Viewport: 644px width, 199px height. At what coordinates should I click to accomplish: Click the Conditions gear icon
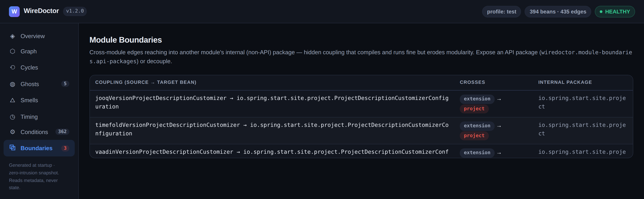click(13, 132)
